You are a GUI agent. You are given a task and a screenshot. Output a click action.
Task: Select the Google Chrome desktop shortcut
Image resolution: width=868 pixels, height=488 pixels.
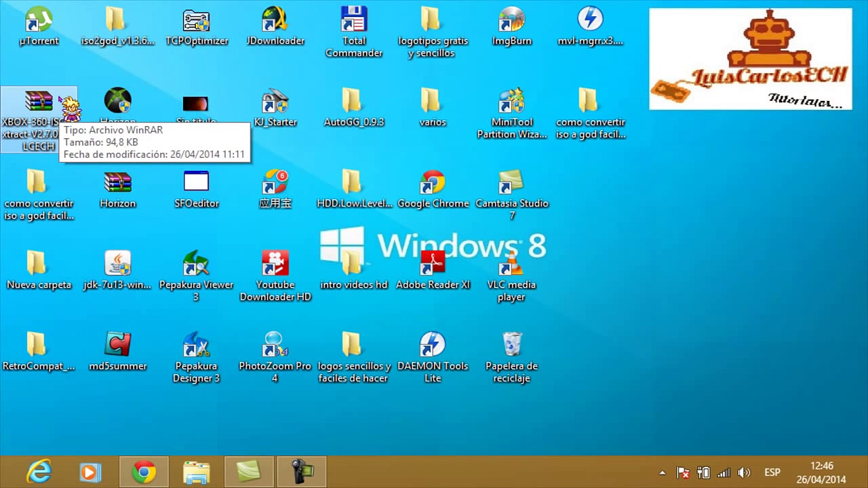point(433,183)
